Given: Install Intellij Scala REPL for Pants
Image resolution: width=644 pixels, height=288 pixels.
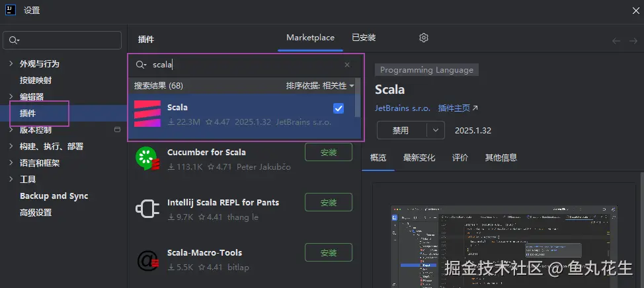Looking at the screenshot, I should click(329, 202).
